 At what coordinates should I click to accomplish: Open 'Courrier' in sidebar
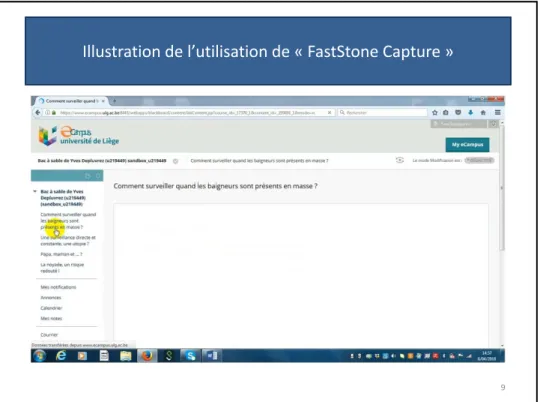(49, 334)
